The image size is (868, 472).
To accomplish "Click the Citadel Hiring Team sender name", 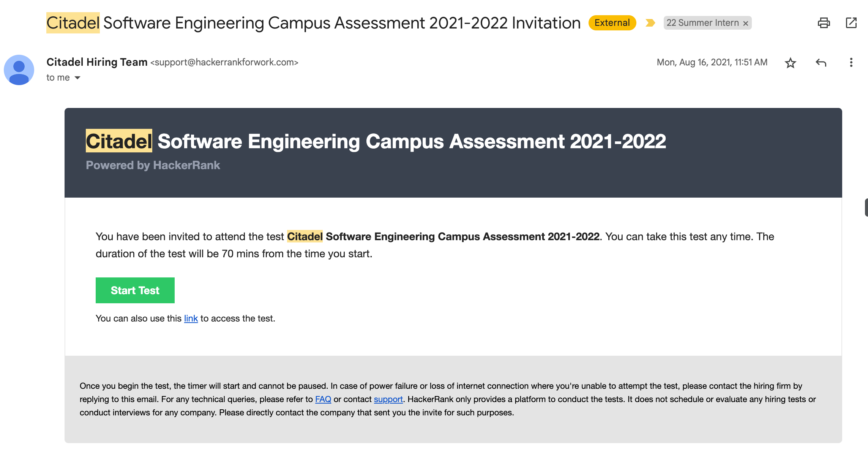I will 97,62.
